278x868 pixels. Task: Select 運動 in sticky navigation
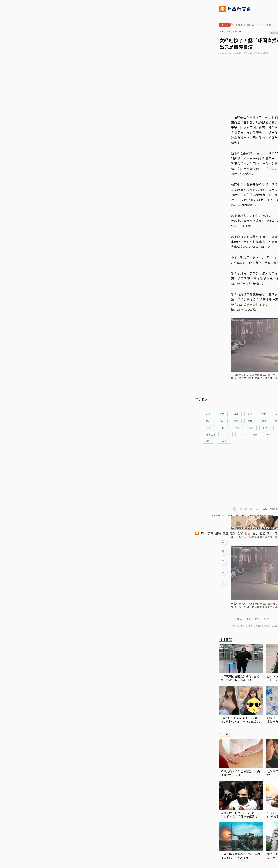pyautogui.click(x=233, y=533)
